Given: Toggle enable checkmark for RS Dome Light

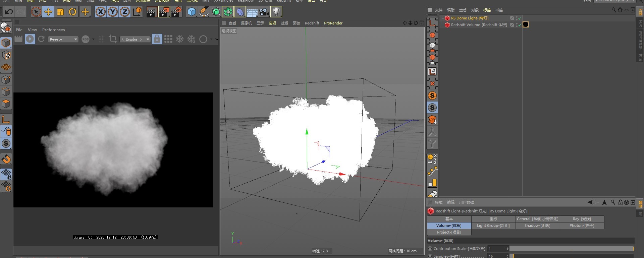Looking at the screenshot, I should point(520,18).
